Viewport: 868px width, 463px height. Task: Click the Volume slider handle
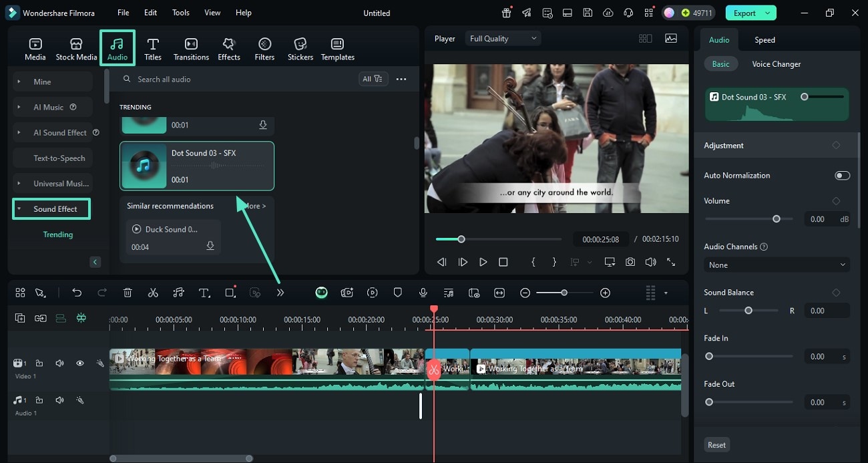coord(776,219)
